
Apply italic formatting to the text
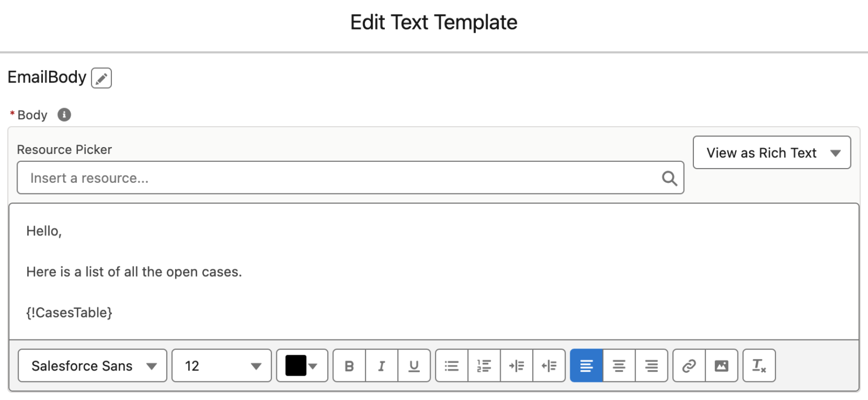click(x=381, y=365)
